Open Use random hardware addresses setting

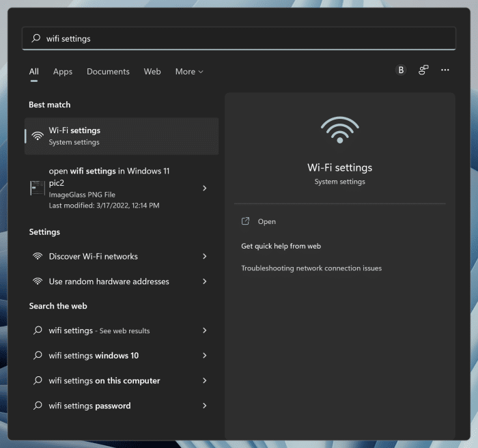(x=122, y=281)
